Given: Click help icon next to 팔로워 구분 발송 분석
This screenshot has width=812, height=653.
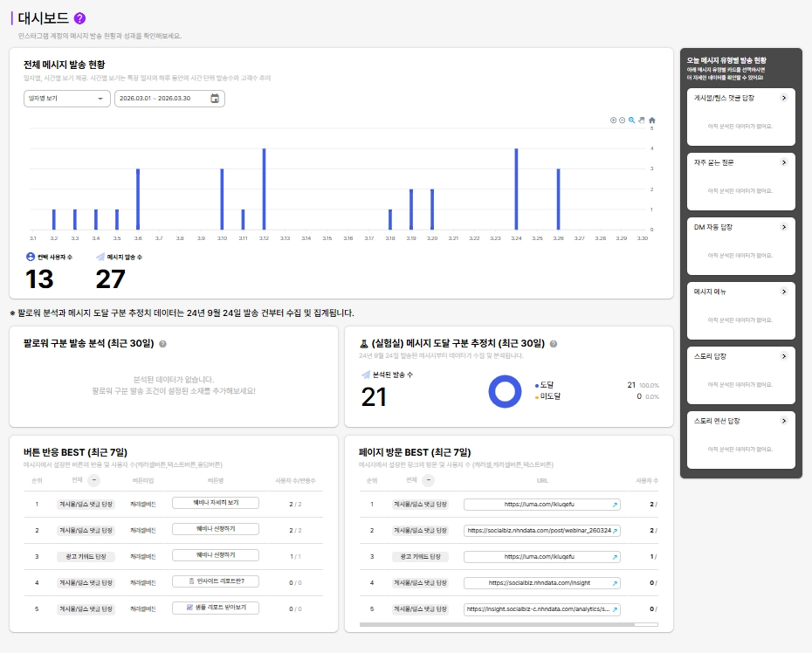Looking at the screenshot, I should (162, 344).
